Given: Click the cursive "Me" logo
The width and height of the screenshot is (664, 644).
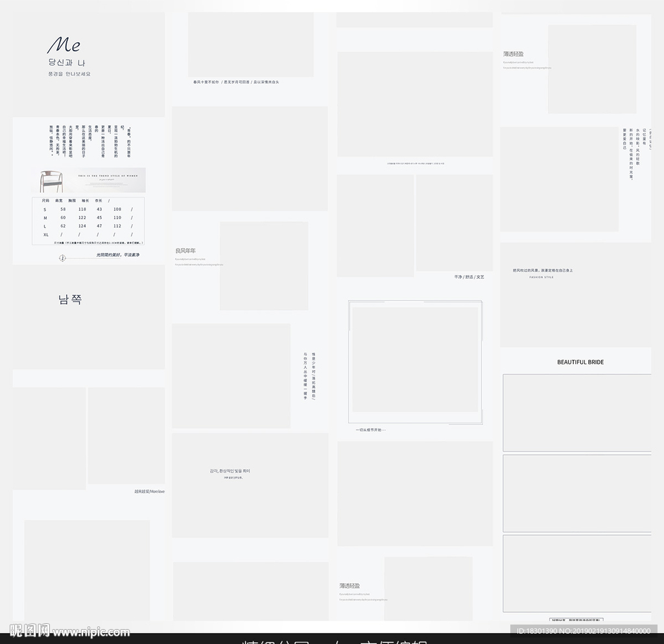Looking at the screenshot, I should point(64,45).
